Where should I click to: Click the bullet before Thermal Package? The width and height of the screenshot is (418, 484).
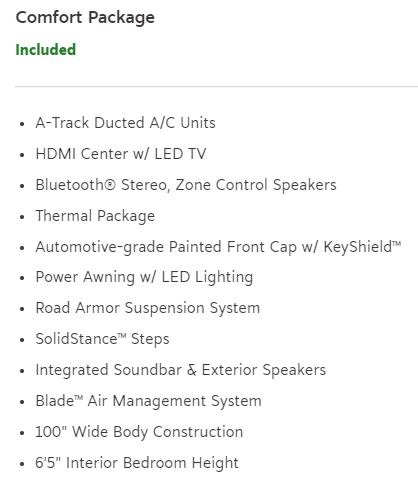coord(22,217)
